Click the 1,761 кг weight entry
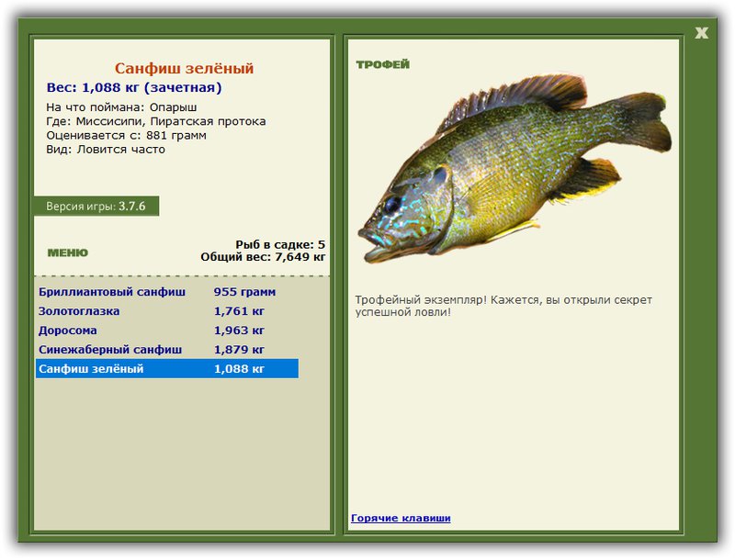735x560 pixels. point(239,311)
